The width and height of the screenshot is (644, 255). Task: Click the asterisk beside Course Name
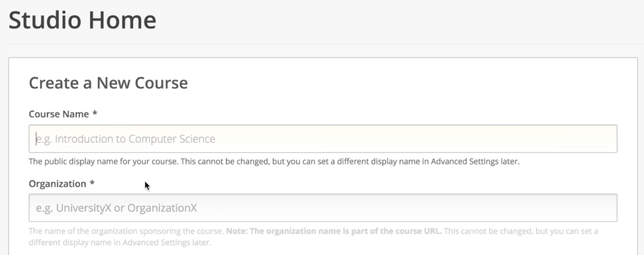point(95,114)
